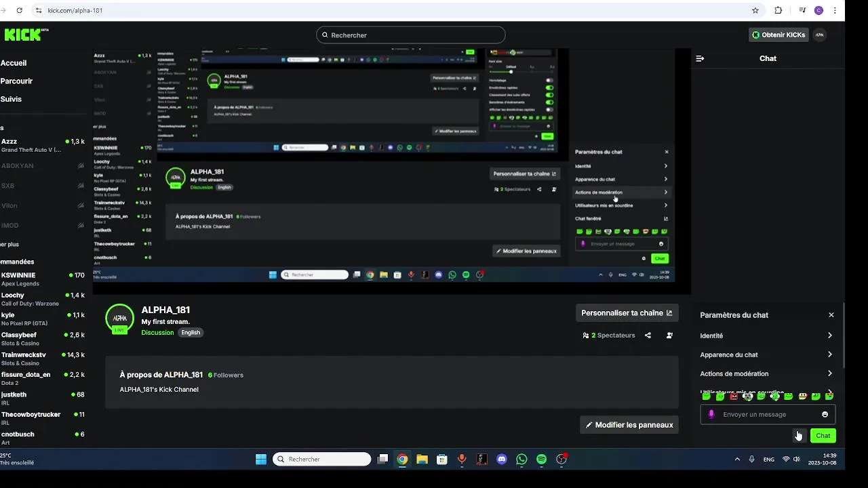Reload the page in the browser
This screenshot has height=488, width=868.
tap(19, 10)
